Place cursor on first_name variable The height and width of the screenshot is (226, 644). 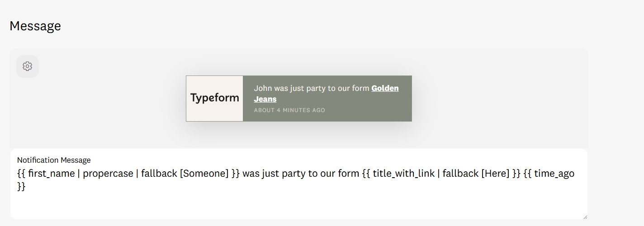tap(51, 174)
